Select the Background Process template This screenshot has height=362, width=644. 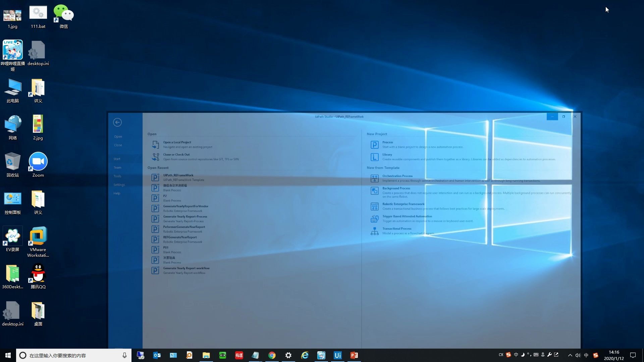[x=396, y=188]
